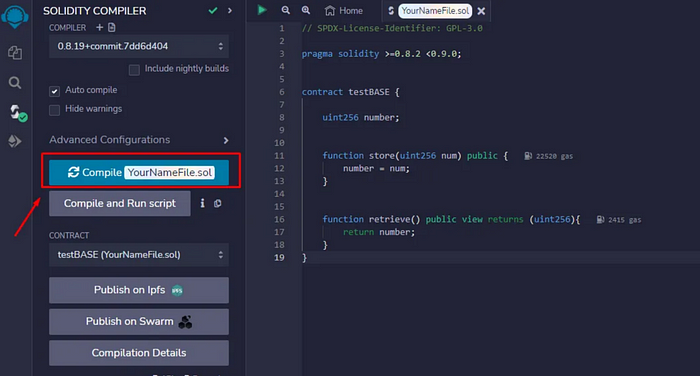Expand Advanced Configurations section

pos(139,140)
